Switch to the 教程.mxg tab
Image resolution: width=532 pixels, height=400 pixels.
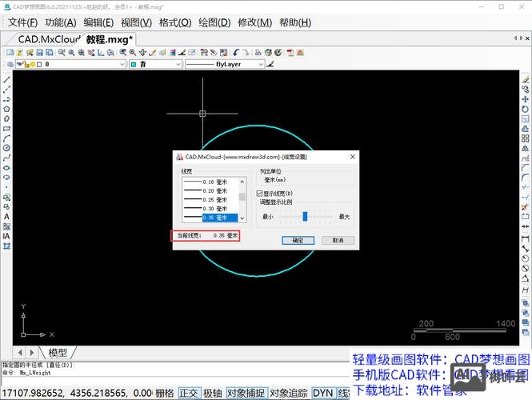coord(109,39)
